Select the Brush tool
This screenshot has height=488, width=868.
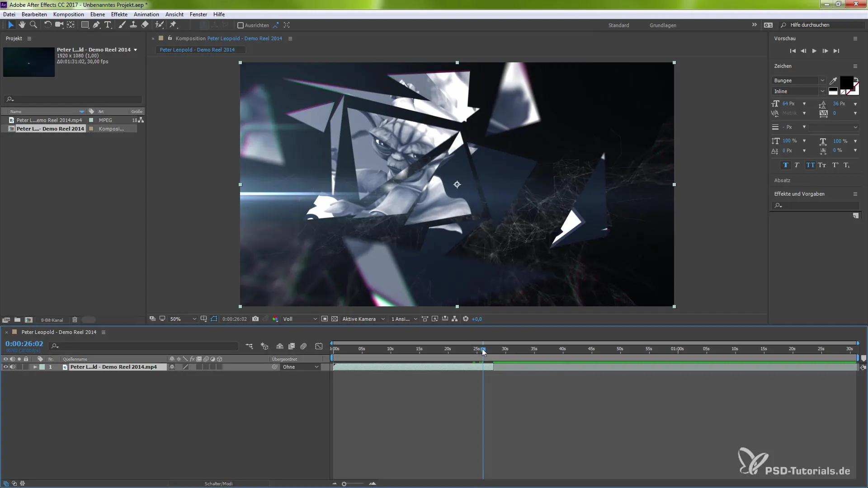click(122, 25)
